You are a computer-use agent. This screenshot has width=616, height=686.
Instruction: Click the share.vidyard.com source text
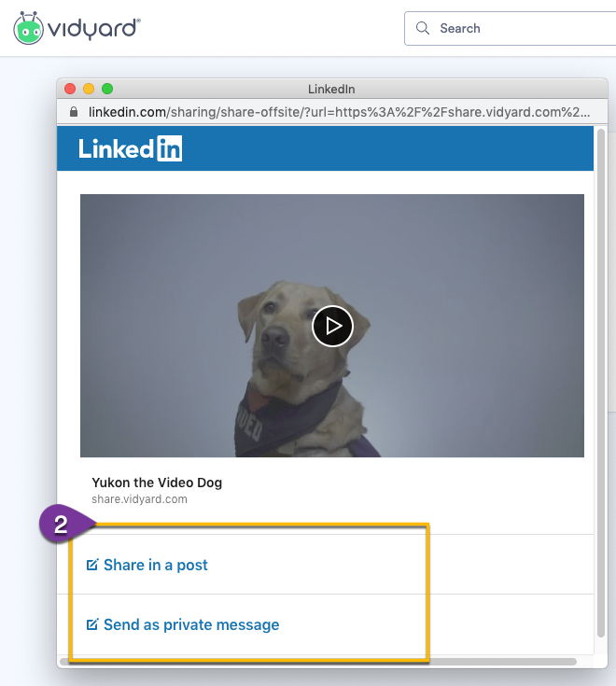139,499
